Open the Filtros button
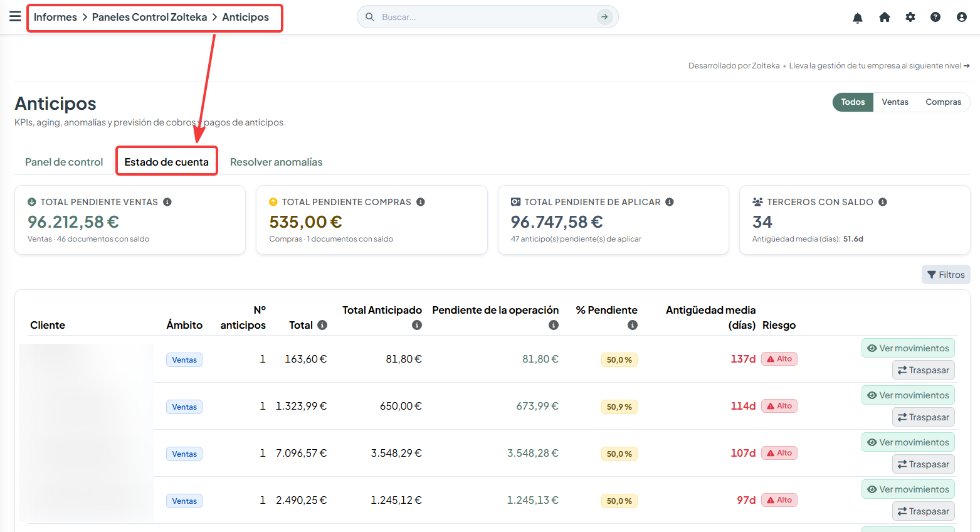 click(946, 275)
